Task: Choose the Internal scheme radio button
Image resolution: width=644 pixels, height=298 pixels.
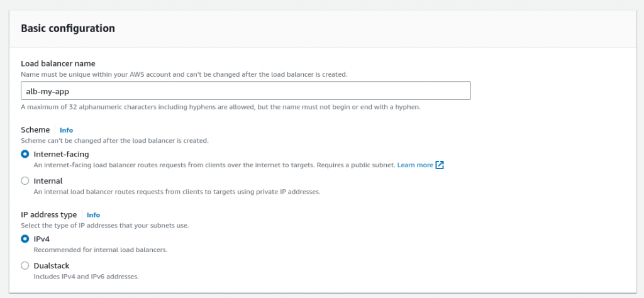Action: (25, 181)
